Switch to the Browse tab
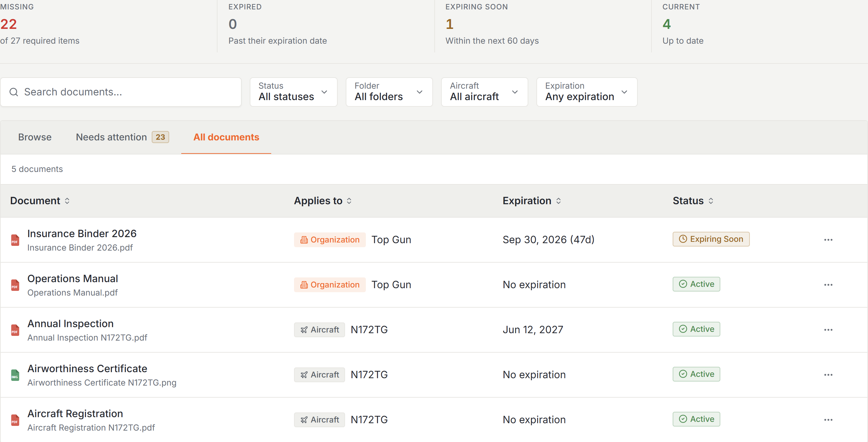Viewport: 868px width, 442px height. (x=35, y=137)
